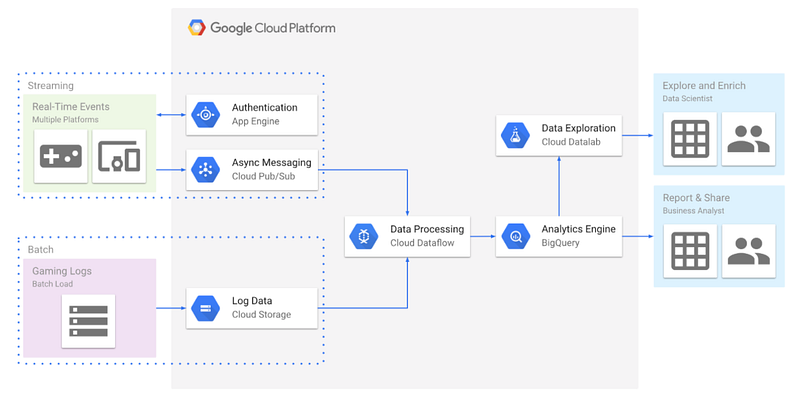800x400 pixels.
Task: Select the Data Exploration label
Action: pos(579,128)
